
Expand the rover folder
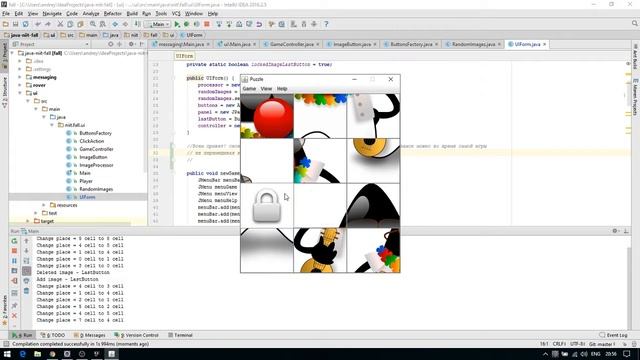[x=20, y=85]
